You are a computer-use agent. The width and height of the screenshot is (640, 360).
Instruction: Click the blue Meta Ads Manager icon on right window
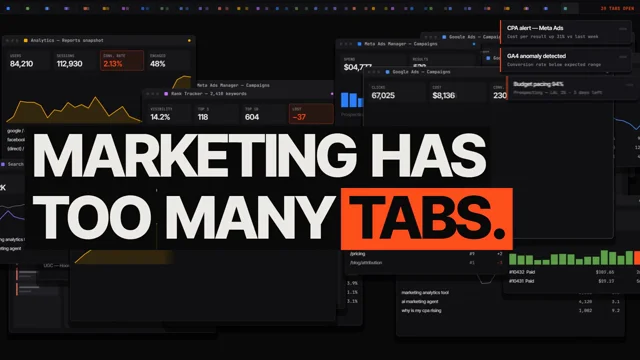pyautogui.click(x=360, y=44)
